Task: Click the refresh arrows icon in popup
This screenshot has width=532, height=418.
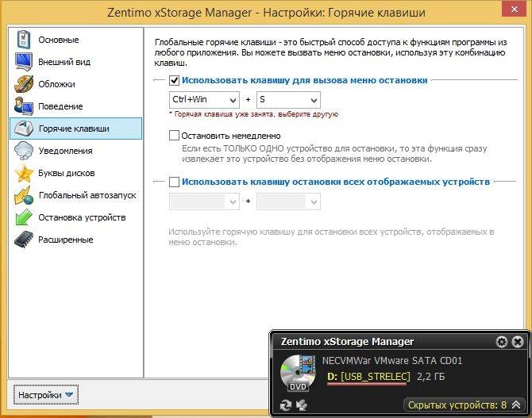Action: click(286, 405)
